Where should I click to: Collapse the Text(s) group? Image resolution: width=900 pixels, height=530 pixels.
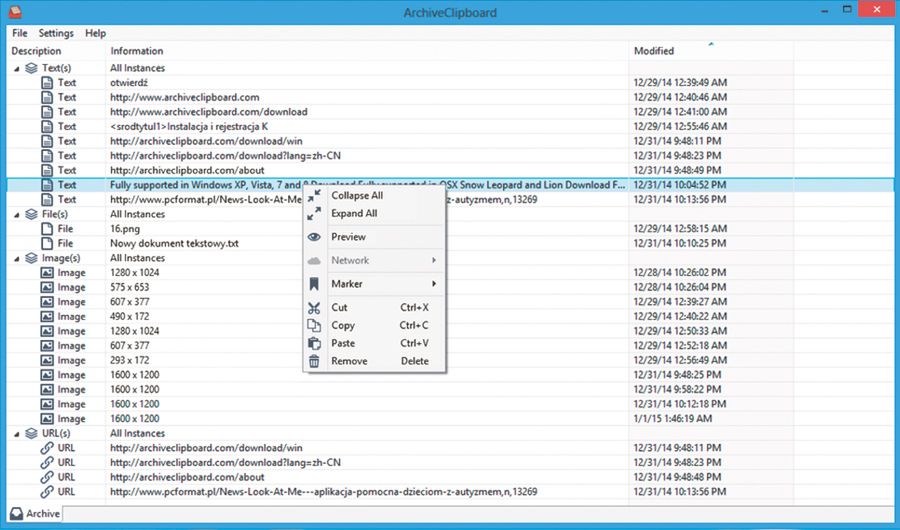[17, 68]
